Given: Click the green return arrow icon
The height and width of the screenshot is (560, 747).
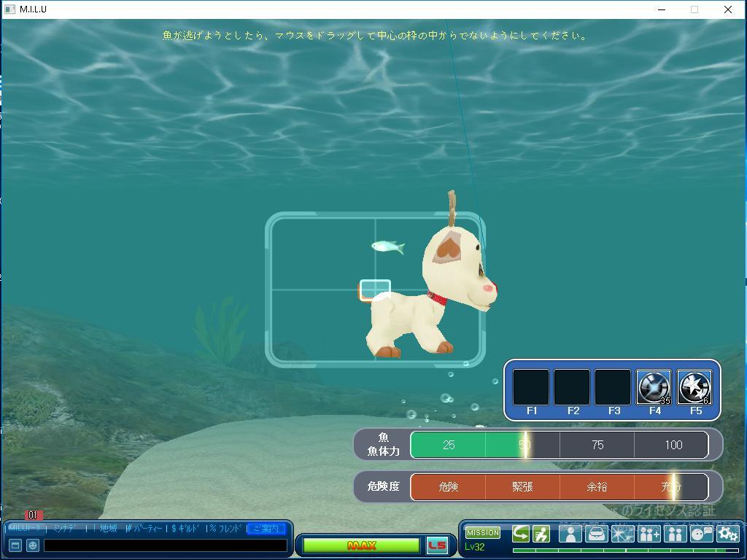Looking at the screenshot, I should (521, 534).
